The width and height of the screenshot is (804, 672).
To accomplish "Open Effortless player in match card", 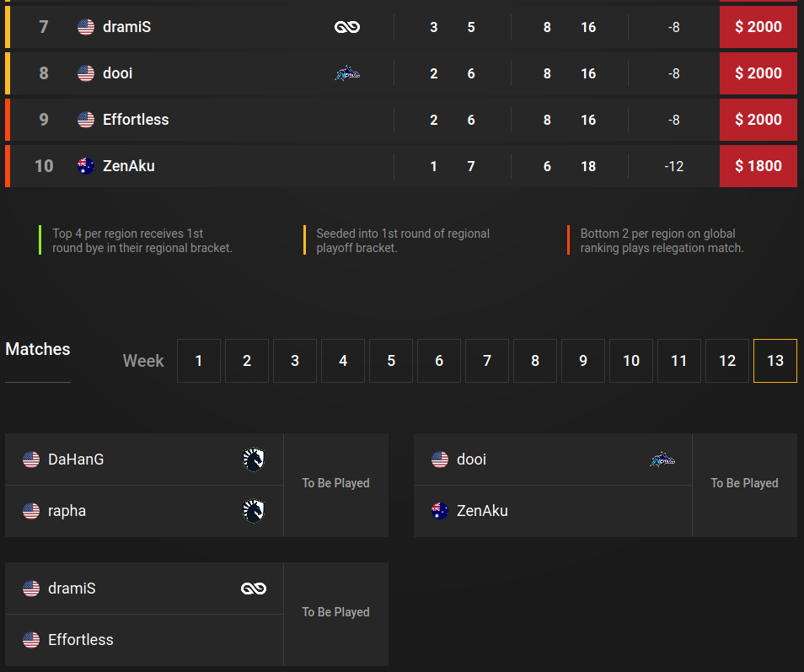I will [x=81, y=640].
